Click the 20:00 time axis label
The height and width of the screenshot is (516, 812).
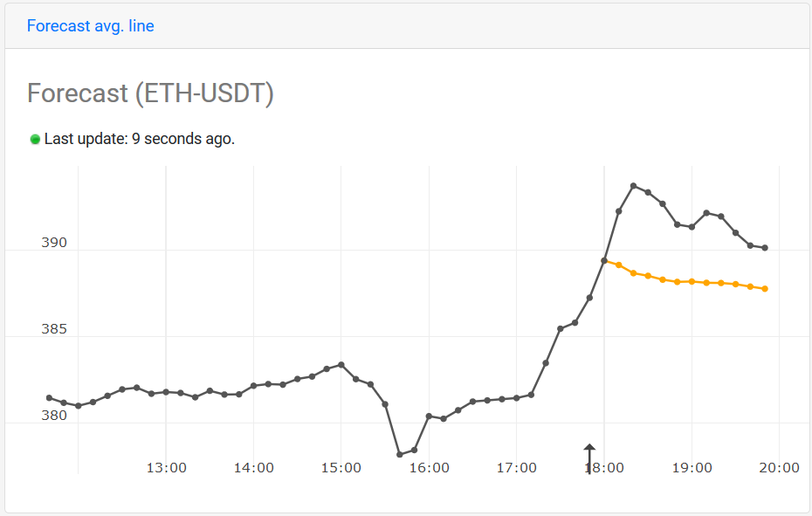click(x=779, y=468)
